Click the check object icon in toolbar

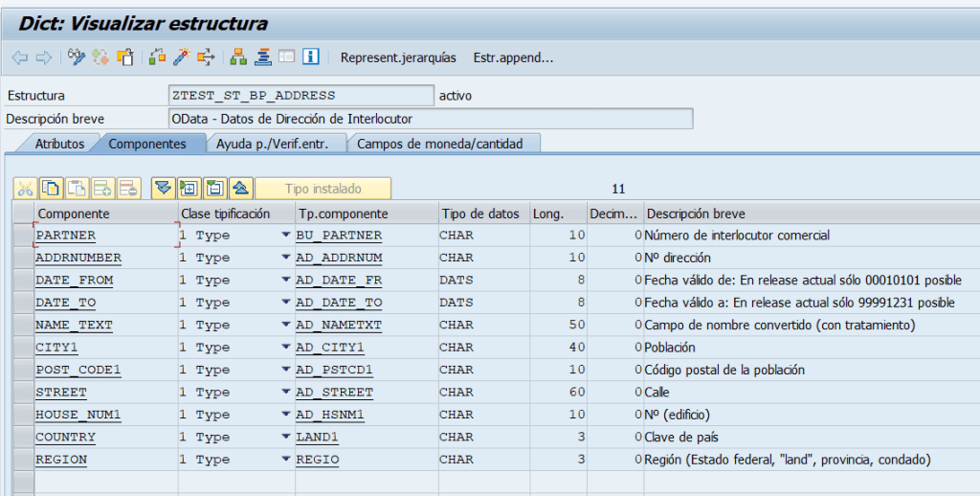pyautogui.click(x=155, y=57)
